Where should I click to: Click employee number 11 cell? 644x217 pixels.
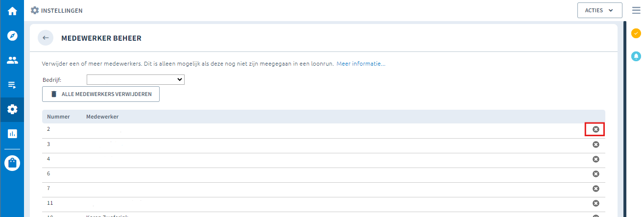50,203
